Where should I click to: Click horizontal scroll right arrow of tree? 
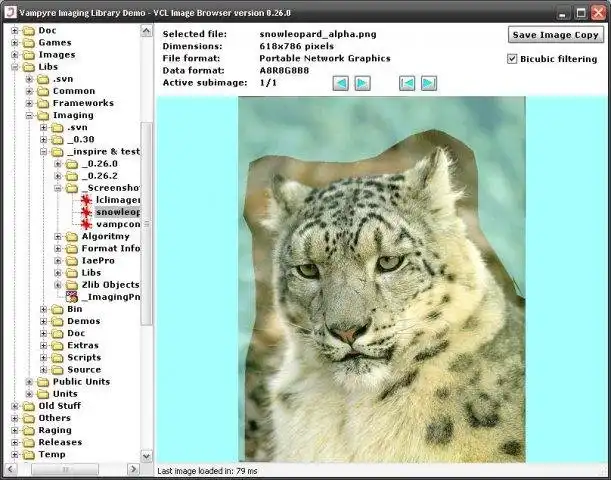point(133,469)
